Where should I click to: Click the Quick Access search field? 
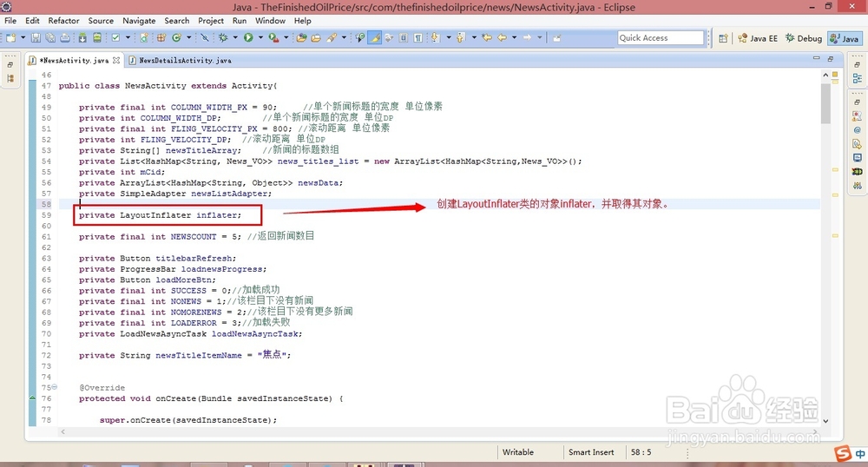661,37
